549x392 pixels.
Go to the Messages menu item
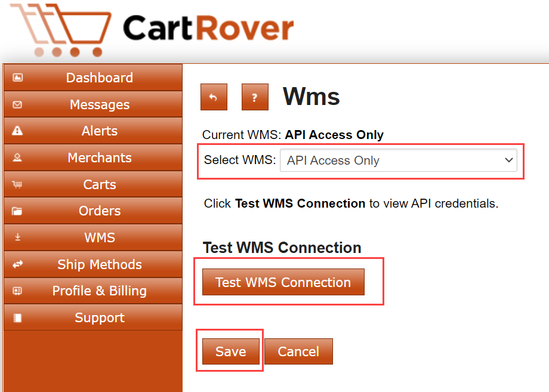[x=93, y=104]
